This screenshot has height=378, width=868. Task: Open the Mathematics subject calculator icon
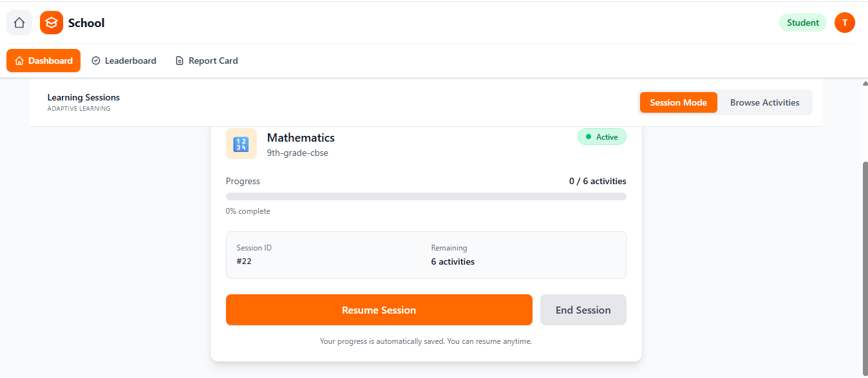click(241, 143)
